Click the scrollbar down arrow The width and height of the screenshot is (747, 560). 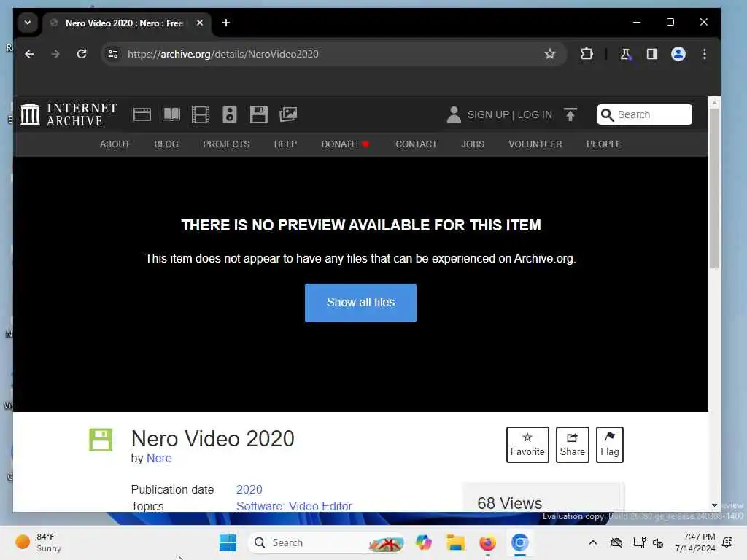[714, 505]
